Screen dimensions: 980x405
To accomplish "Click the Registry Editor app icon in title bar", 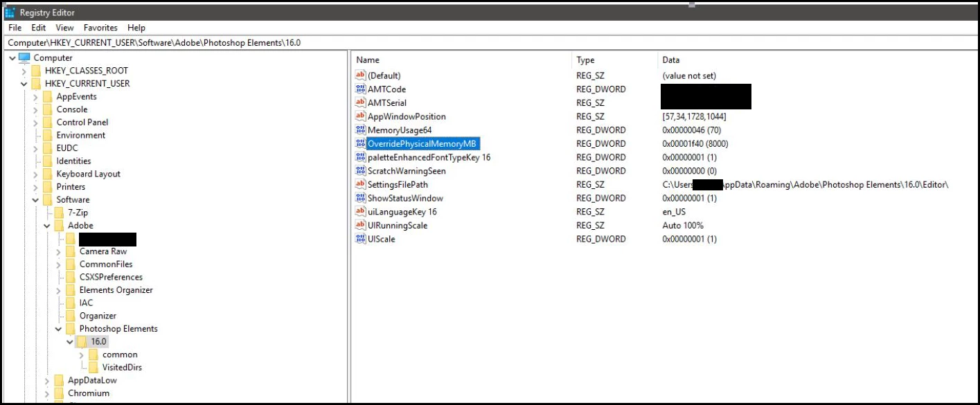I will tap(10, 12).
